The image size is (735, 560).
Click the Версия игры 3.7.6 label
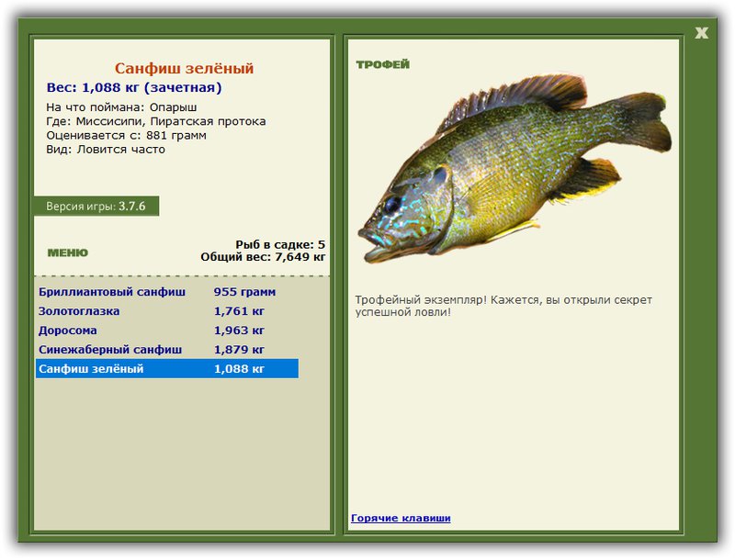tap(96, 206)
